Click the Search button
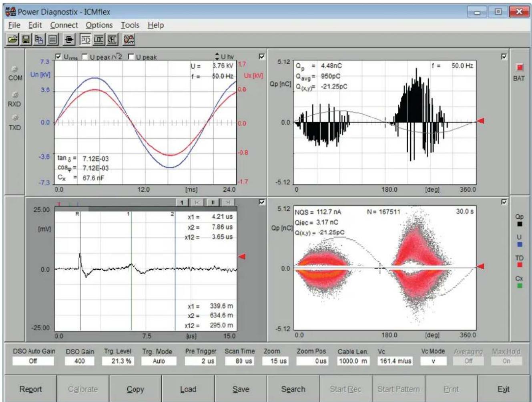Image resolution: width=532 pixels, height=402 pixels. pyautogui.click(x=293, y=389)
